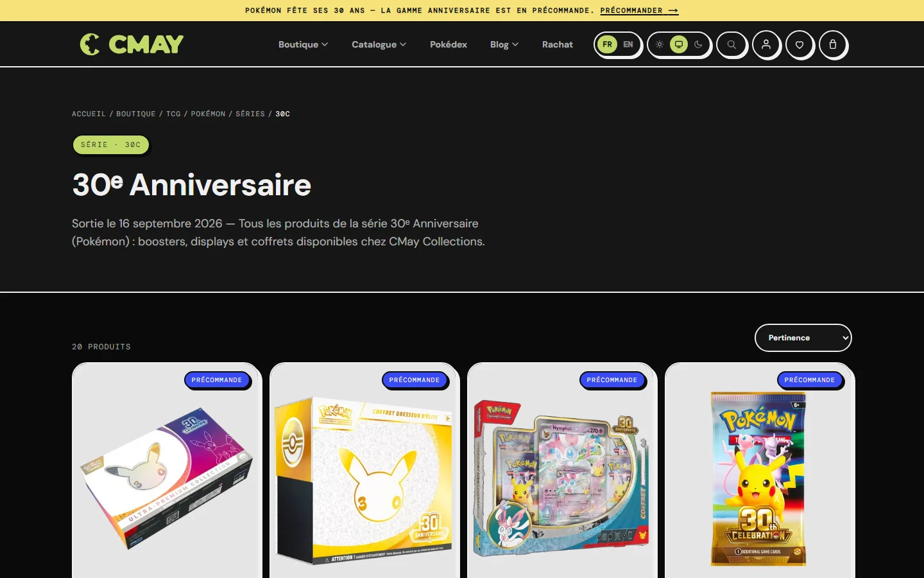
Task: Open SÉRIES breadcrumb link
Action: (x=250, y=114)
